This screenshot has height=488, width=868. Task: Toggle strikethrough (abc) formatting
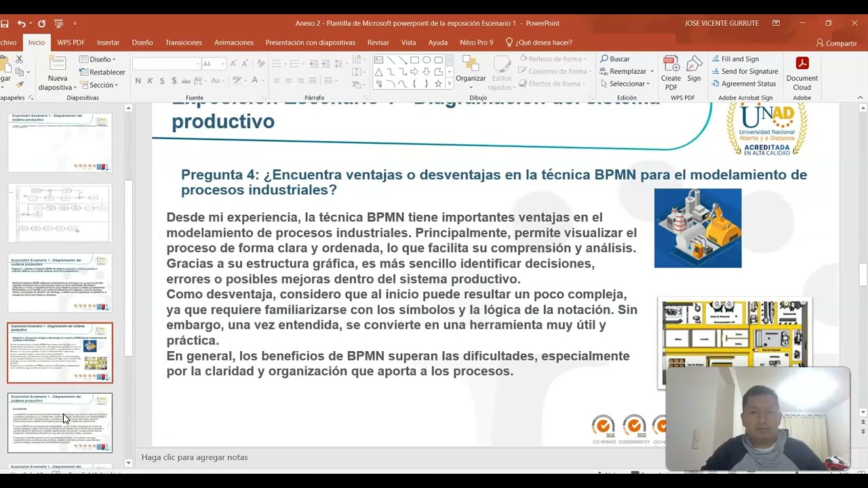(x=186, y=81)
